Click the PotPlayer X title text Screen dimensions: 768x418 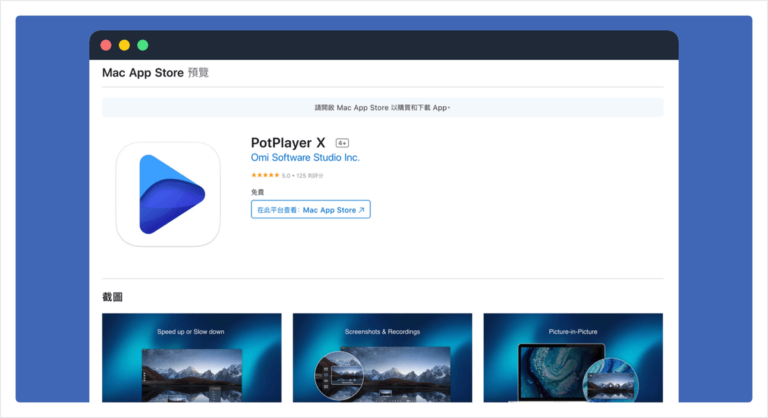[x=288, y=143]
